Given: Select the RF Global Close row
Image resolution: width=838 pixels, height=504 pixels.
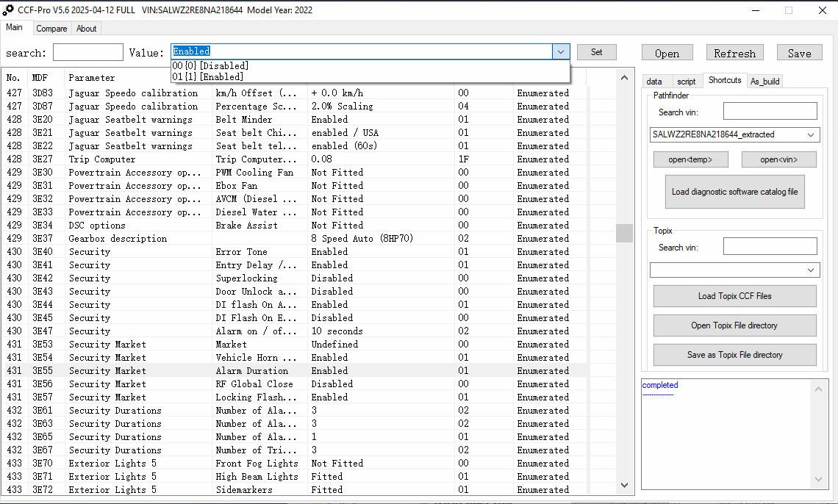Looking at the screenshot, I should [294, 384].
